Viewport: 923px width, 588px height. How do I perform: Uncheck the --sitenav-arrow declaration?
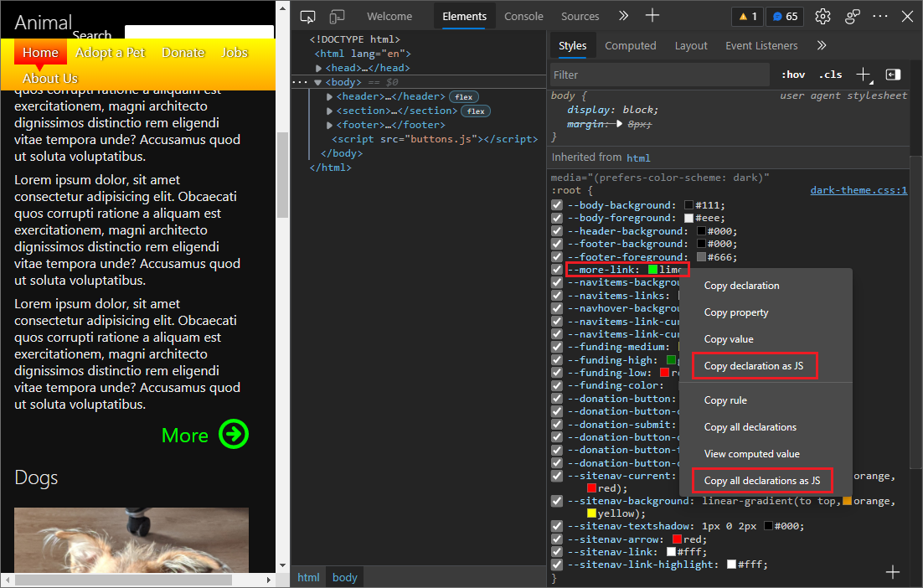click(x=557, y=539)
